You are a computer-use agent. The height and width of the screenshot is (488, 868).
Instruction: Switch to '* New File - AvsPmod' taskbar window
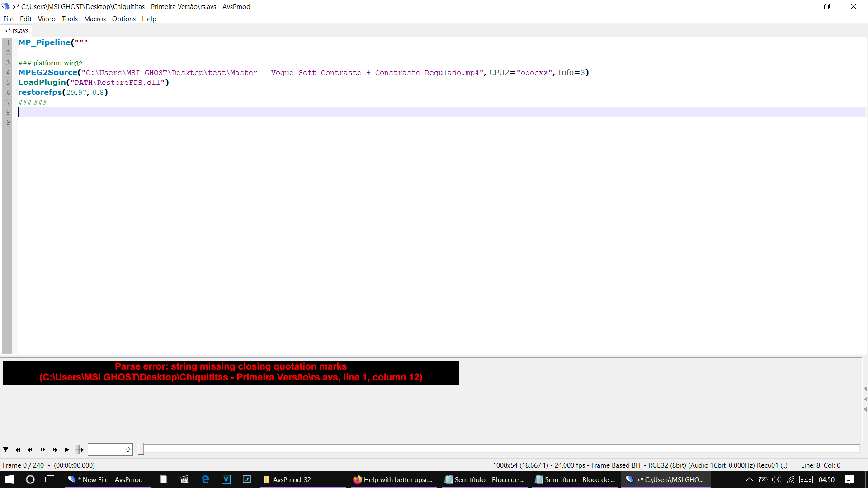point(108,479)
